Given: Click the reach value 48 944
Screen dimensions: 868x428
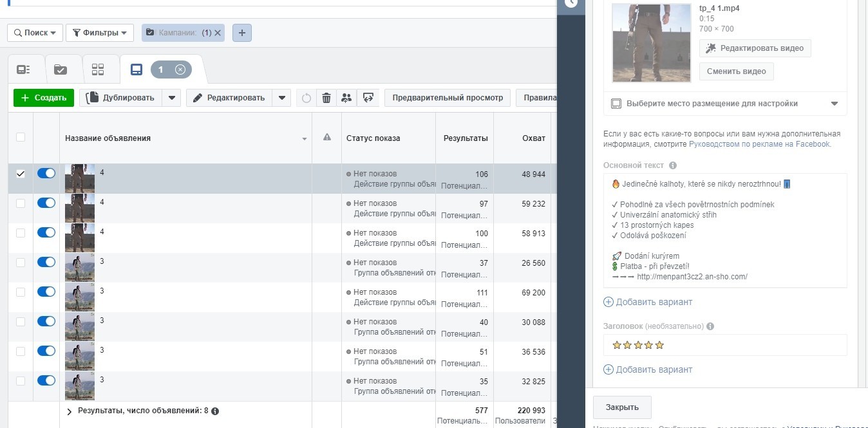Looking at the screenshot, I should pos(533,174).
